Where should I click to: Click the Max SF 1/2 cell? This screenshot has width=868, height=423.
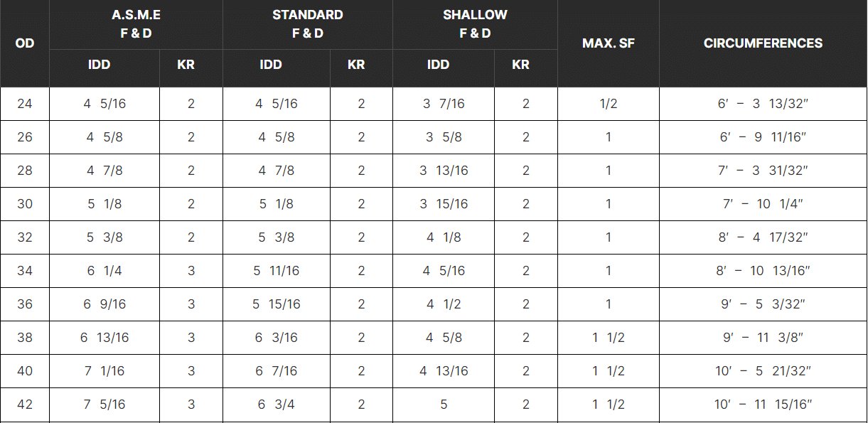tap(609, 104)
